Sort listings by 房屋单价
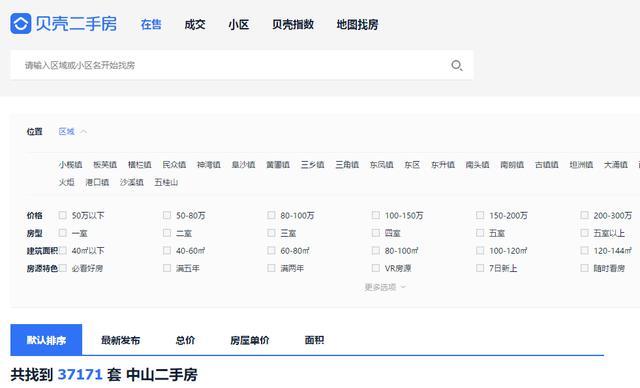 250,340
